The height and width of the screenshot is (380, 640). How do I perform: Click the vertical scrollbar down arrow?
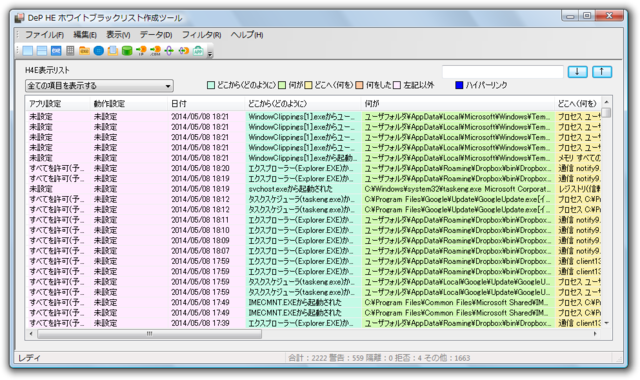(607, 323)
